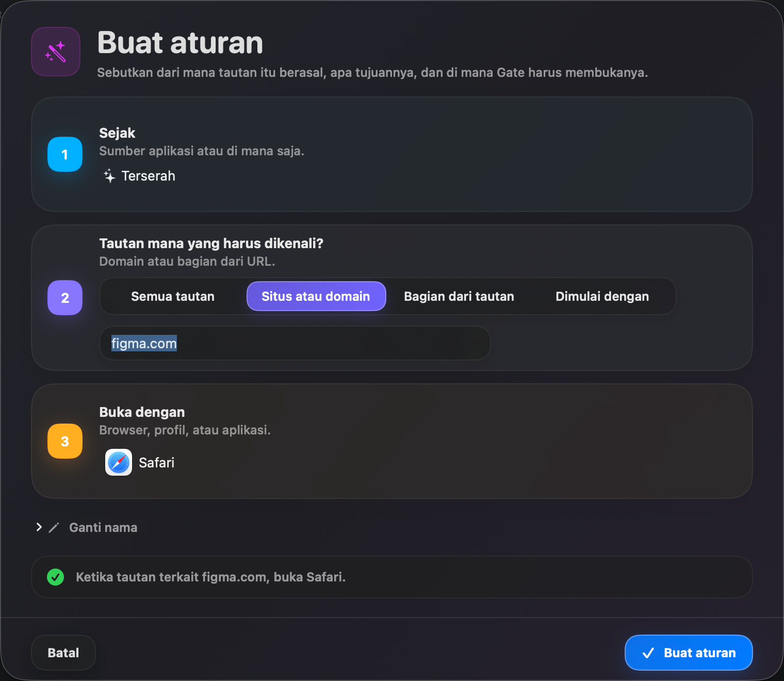Click 'Sumber aplikasi atau di mana saja.' text
The height and width of the screenshot is (681, 784).
(x=202, y=151)
